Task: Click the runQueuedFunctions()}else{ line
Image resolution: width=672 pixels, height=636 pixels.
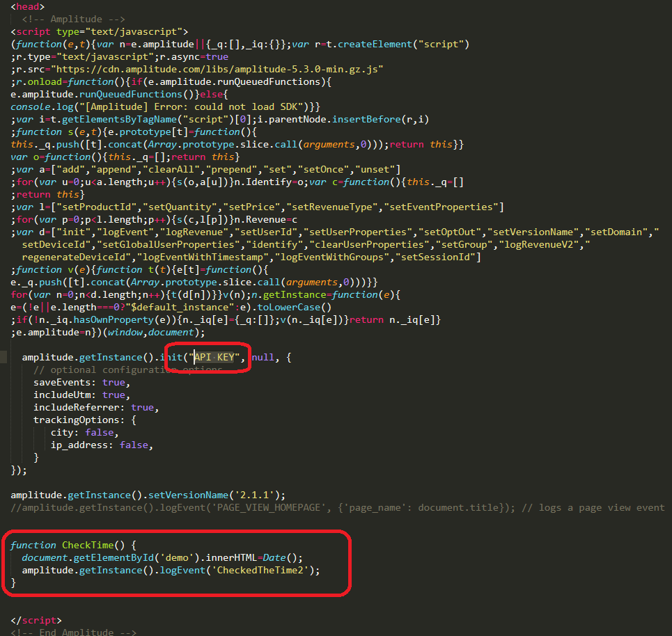Action: [120, 94]
